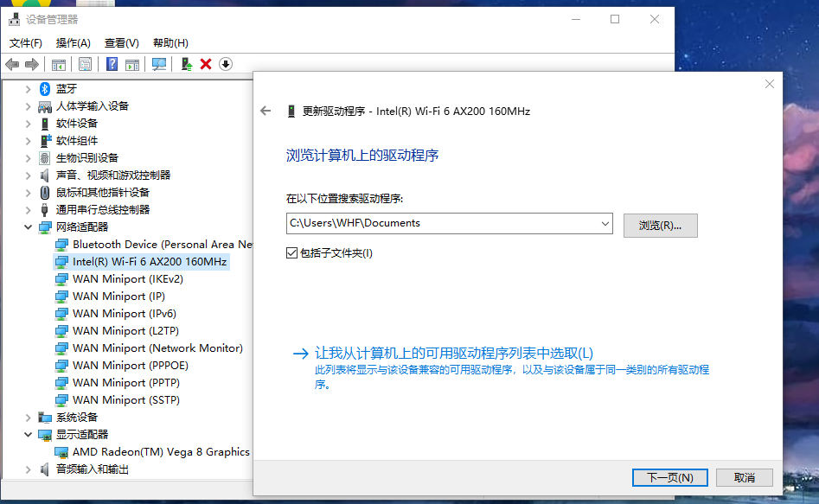The height and width of the screenshot is (504, 819).
Task: Expand 声音、视频和游戏控制器 node
Action: click(x=29, y=175)
